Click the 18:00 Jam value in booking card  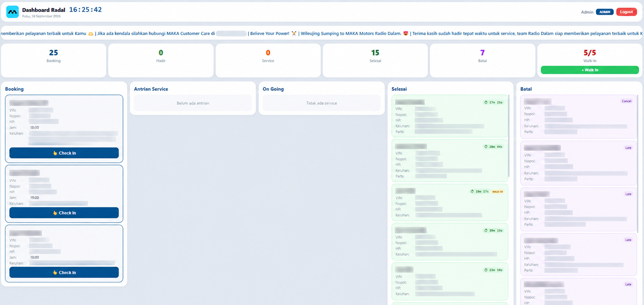35,128
